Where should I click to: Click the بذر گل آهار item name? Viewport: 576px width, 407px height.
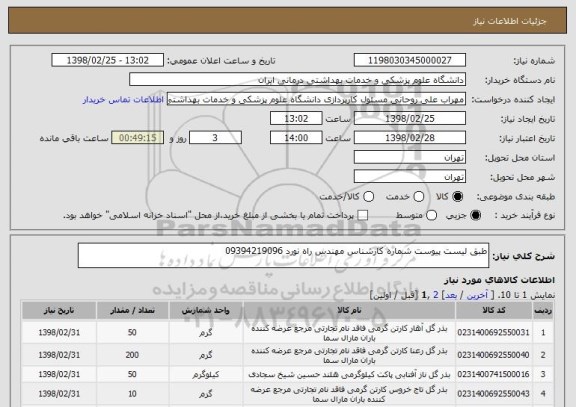(349, 333)
